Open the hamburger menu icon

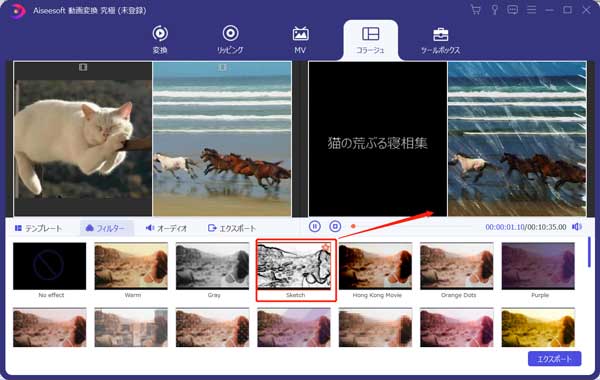531,10
